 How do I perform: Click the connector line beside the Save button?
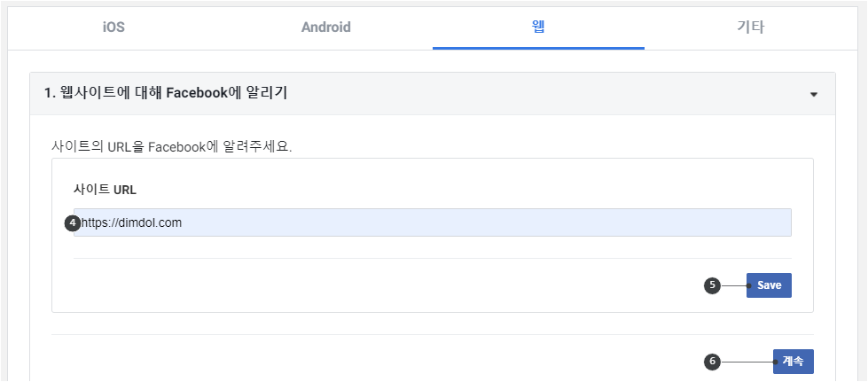735,285
